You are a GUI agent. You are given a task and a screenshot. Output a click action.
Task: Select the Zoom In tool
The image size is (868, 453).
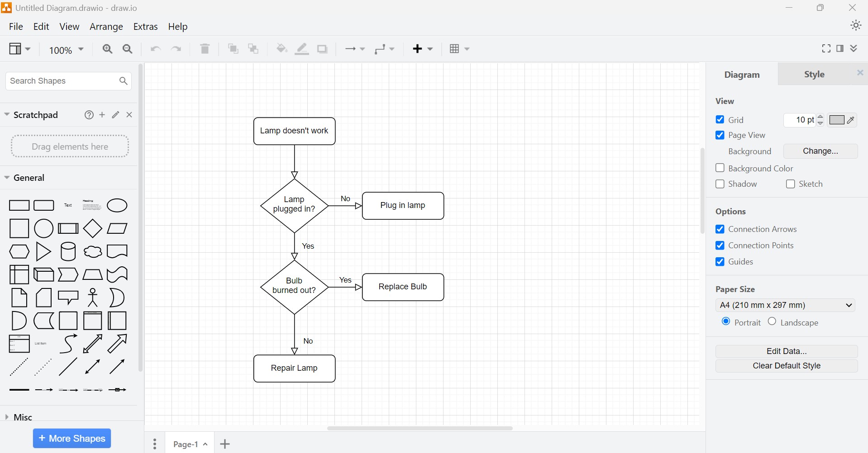107,49
